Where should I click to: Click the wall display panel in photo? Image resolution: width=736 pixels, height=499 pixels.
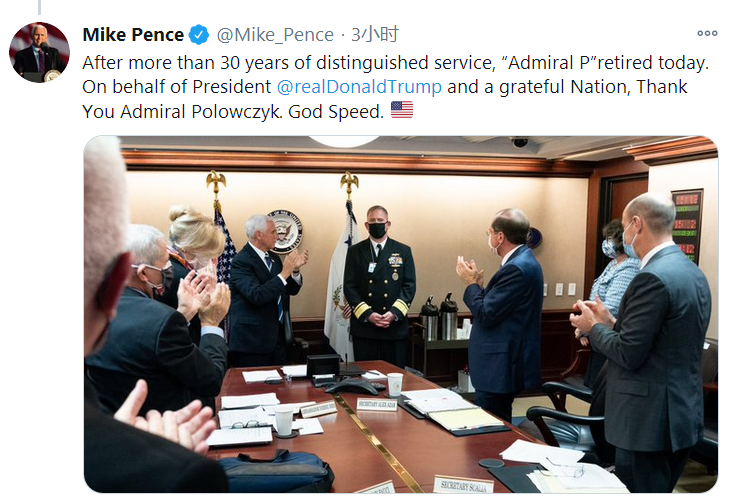pyautogui.click(x=686, y=225)
